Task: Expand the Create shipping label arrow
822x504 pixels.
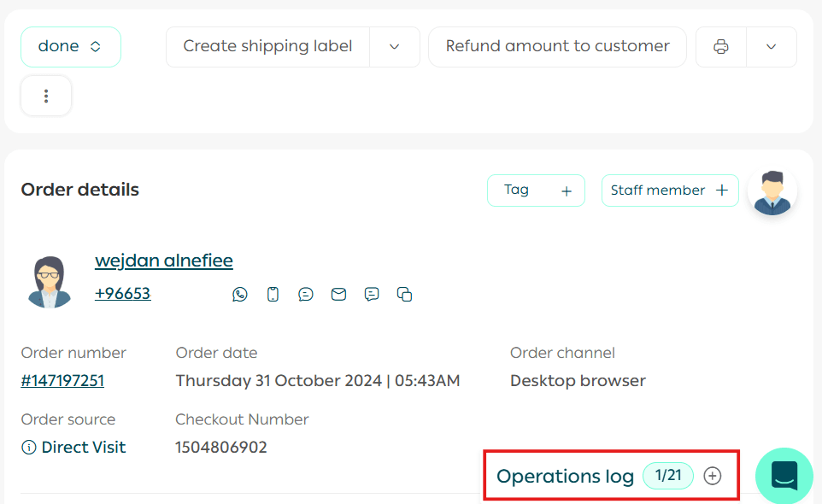Action: (394, 47)
